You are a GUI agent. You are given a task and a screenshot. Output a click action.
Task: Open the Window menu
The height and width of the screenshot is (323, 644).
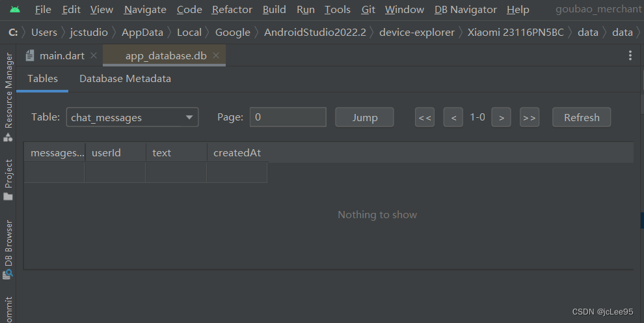[405, 10]
